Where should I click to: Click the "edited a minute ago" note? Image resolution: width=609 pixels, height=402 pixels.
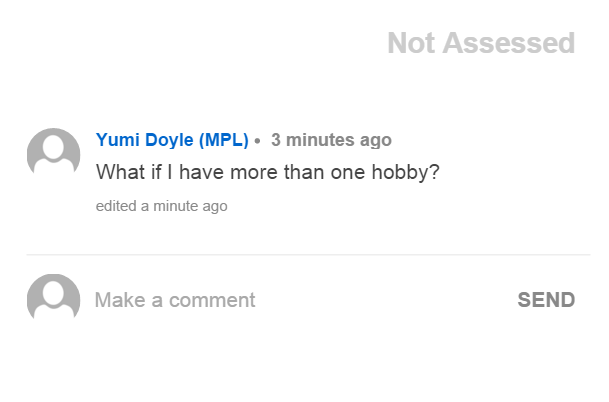[161, 206]
